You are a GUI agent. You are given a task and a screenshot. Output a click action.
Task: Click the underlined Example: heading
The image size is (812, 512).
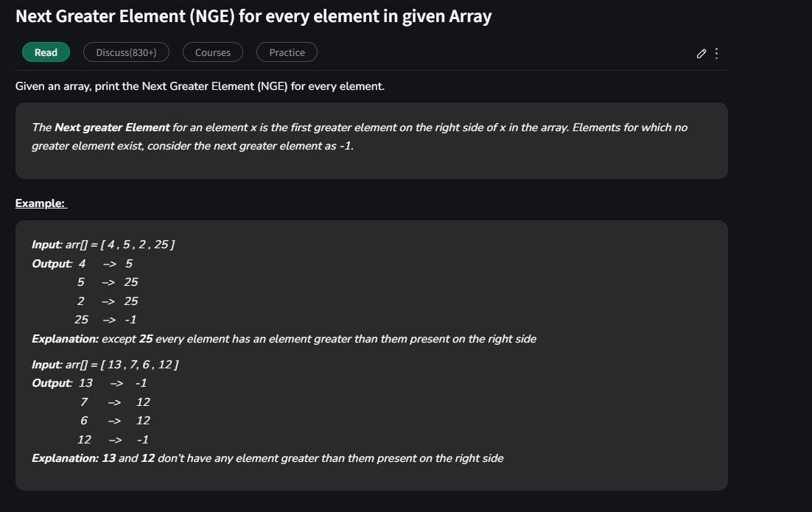point(41,203)
